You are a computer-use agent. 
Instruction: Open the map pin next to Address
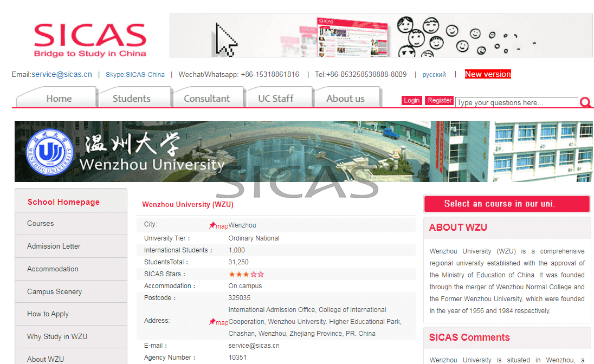pos(218,322)
